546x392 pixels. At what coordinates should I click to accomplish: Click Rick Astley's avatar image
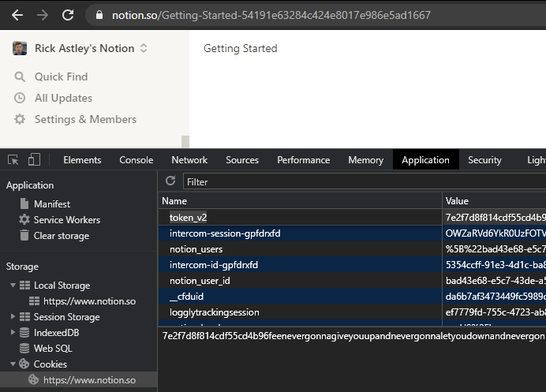point(20,48)
